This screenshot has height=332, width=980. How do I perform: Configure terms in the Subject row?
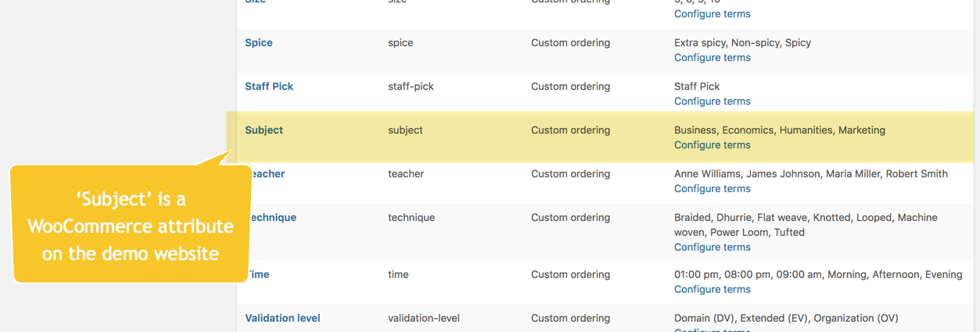click(x=712, y=145)
